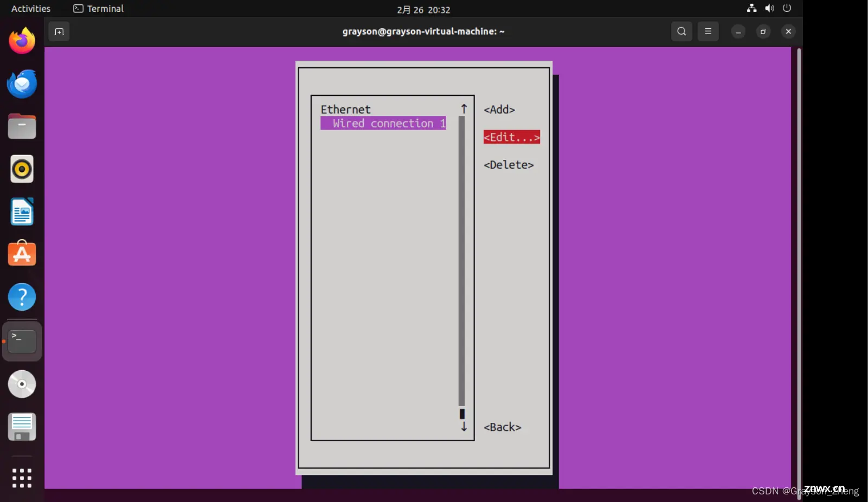868x502 pixels.
Task: Open the Help question mark icon
Action: pyautogui.click(x=22, y=297)
